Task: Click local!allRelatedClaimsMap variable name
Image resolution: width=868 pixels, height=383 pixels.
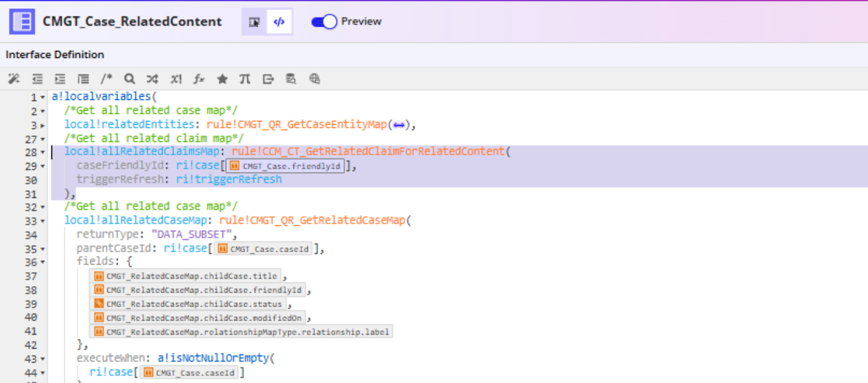Action: [x=142, y=151]
